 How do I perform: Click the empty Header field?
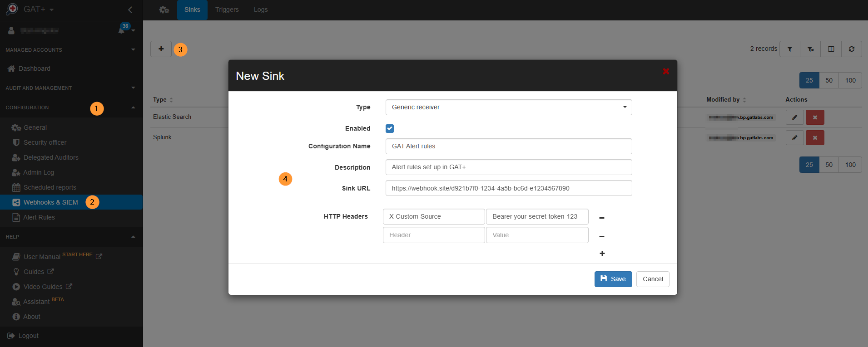pos(434,235)
